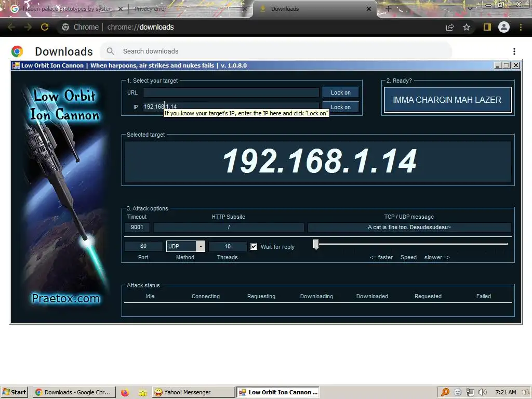This screenshot has height=399, width=532.
Task: Close the 'hidden palace prototypes' tab
Action: point(120,9)
